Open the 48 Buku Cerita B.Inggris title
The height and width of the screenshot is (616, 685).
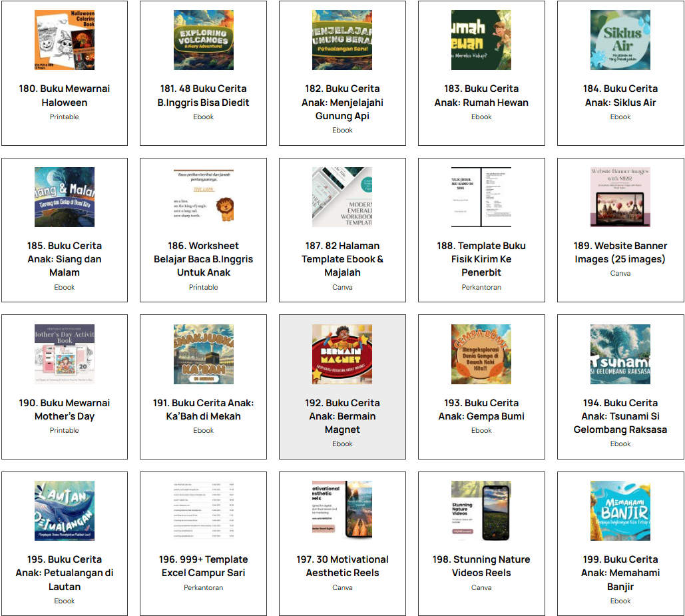click(x=203, y=95)
